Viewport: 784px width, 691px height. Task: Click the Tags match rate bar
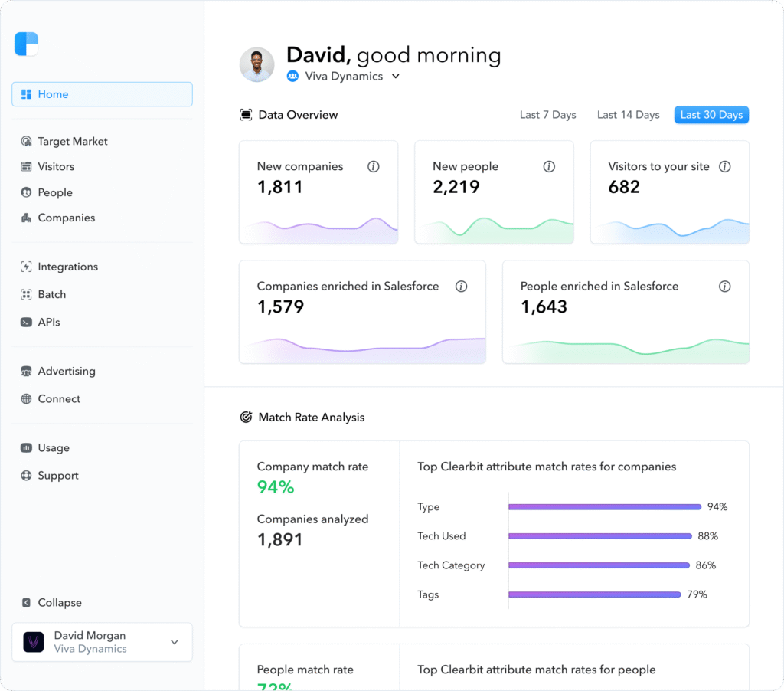click(x=595, y=594)
